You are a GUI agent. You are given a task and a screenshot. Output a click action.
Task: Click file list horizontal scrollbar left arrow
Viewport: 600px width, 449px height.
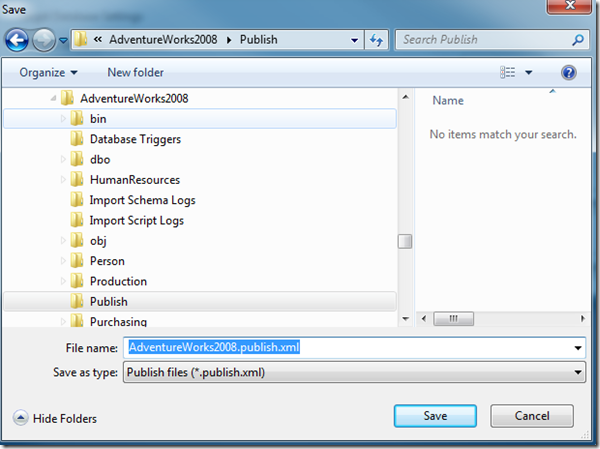point(424,318)
